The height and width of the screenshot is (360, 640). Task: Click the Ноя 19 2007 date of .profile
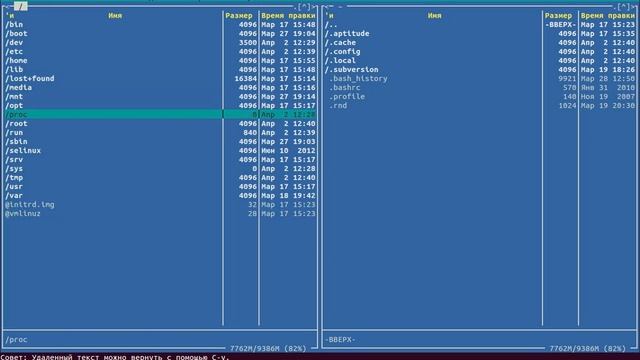[608, 96]
